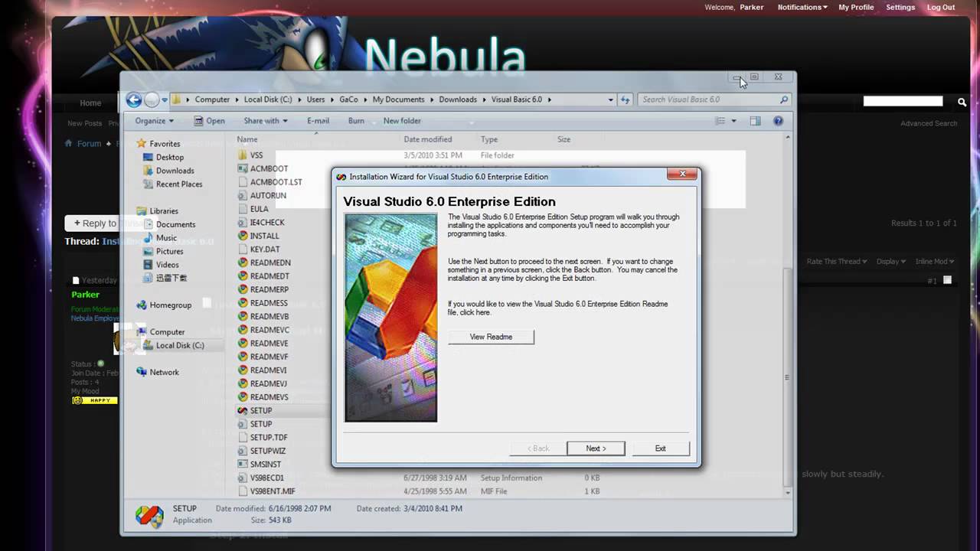Open the Organize menu
The width and height of the screenshot is (980, 551).
pyautogui.click(x=154, y=121)
